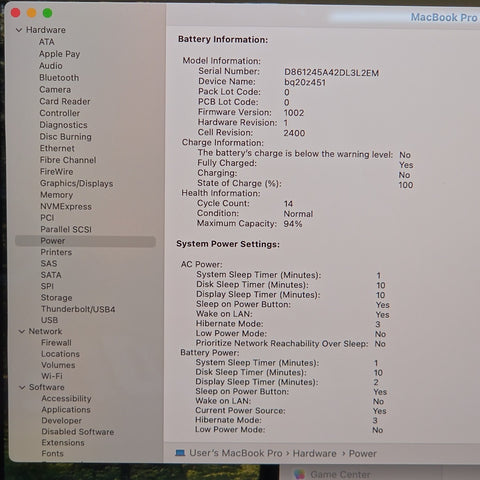Click the MacBook icon in path bar
This screenshot has height=480, width=480.
tap(180, 453)
